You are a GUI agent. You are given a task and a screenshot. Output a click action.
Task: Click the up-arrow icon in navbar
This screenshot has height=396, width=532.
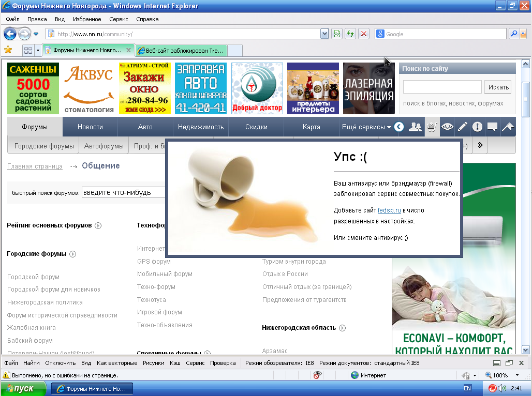(x=508, y=127)
